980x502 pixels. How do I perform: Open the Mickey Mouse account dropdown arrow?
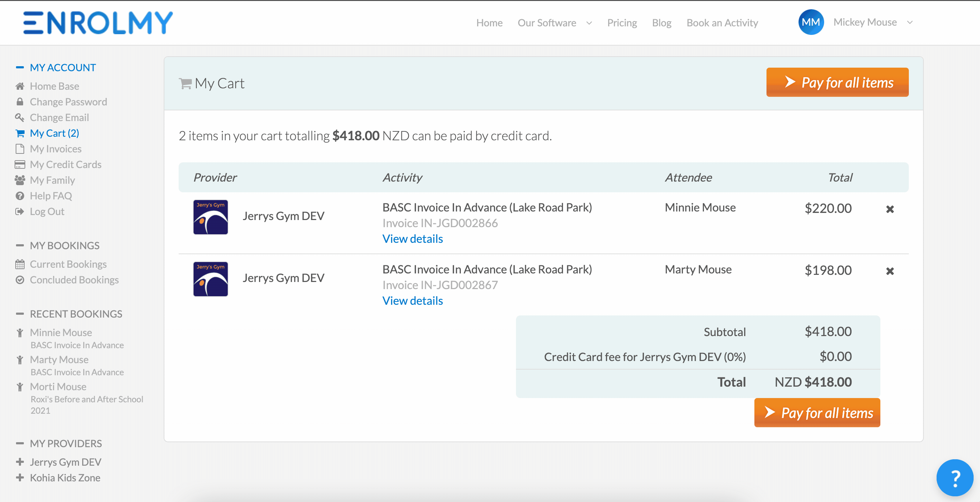(910, 22)
